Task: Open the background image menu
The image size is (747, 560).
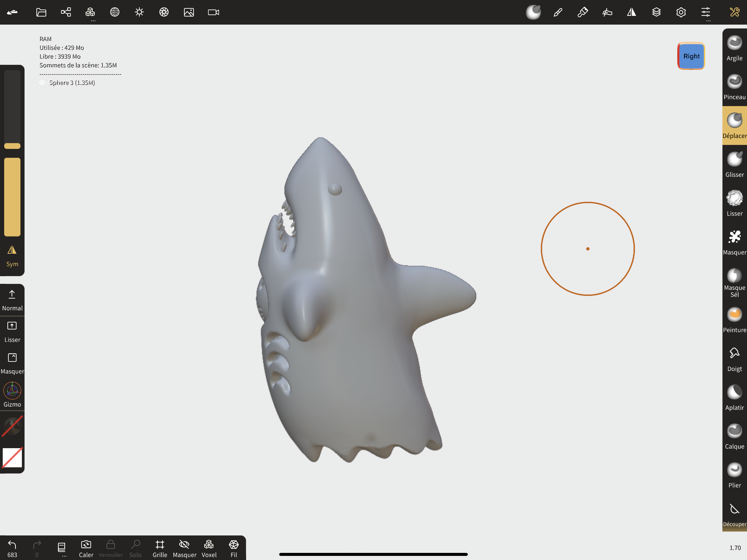Action: [x=189, y=12]
